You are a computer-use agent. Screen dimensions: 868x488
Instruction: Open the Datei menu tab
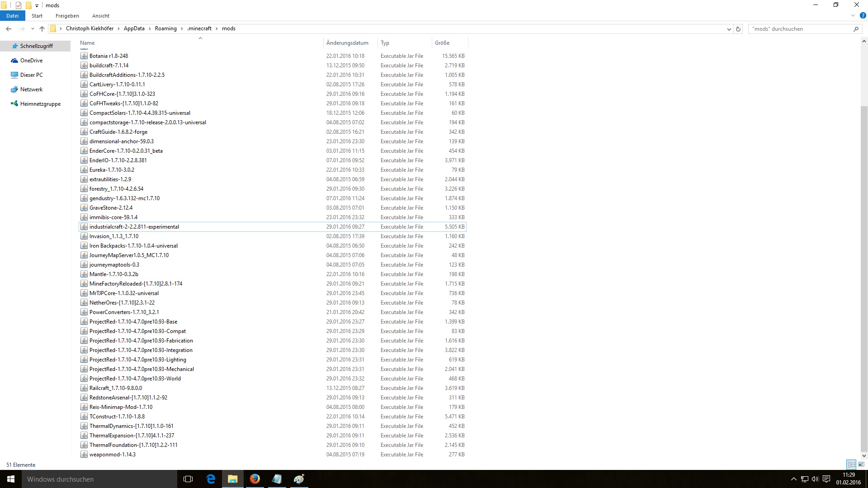click(x=12, y=15)
